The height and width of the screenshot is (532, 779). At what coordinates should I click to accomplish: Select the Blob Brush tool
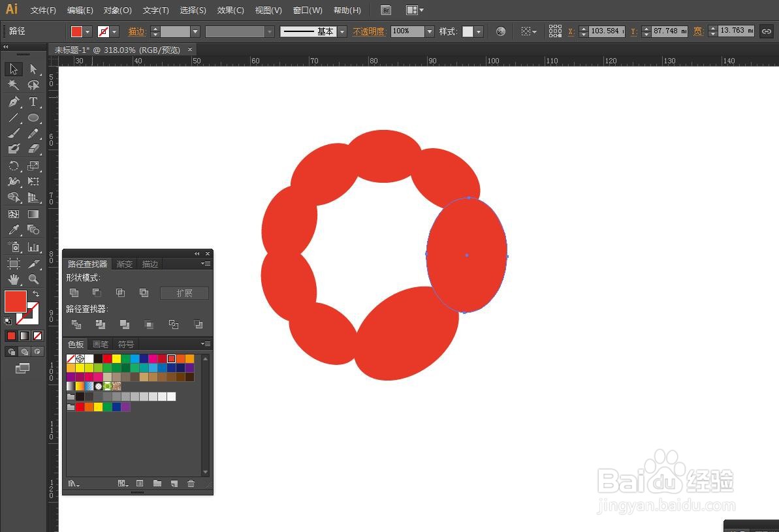14,149
